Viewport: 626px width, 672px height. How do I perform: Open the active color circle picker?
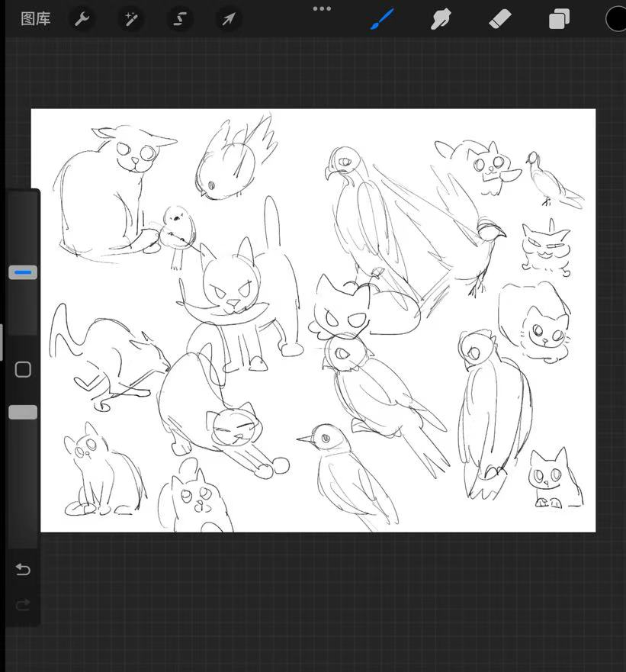coord(616,19)
